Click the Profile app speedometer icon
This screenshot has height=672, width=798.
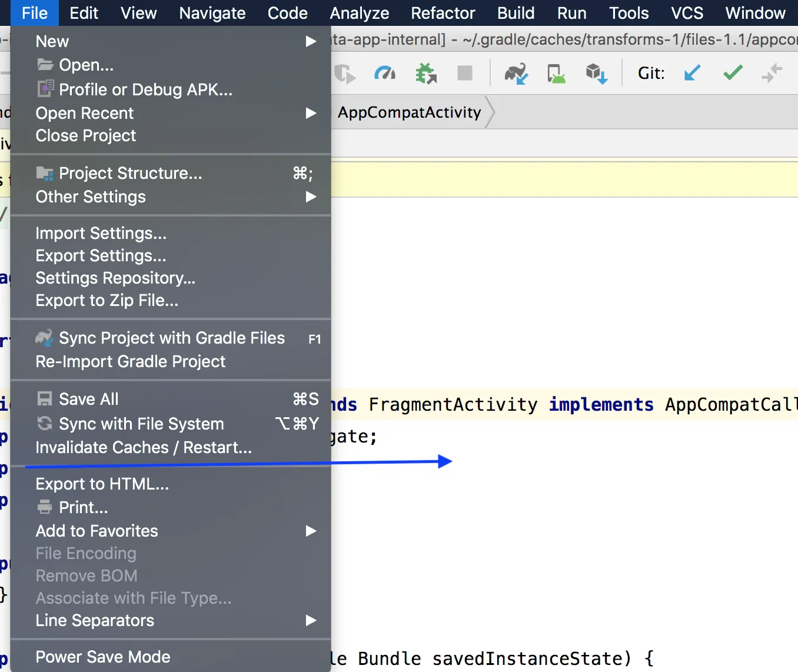pyautogui.click(x=385, y=73)
